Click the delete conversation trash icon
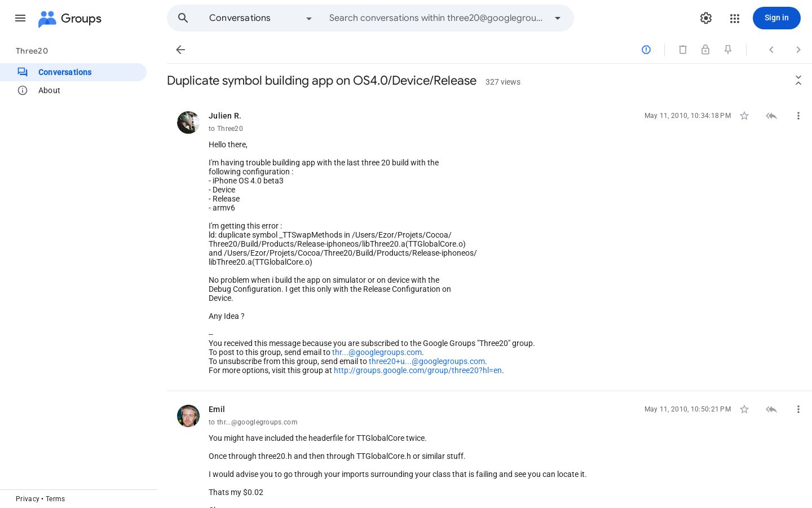The height and width of the screenshot is (508, 812). point(683,50)
